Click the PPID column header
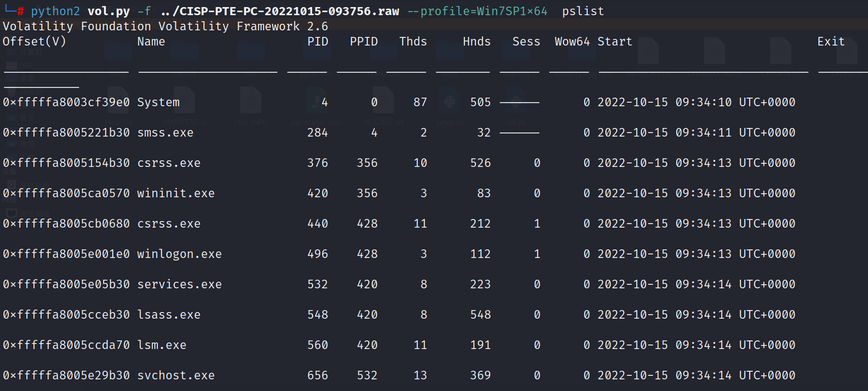This screenshot has height=391, width=868. coord(364,41)
